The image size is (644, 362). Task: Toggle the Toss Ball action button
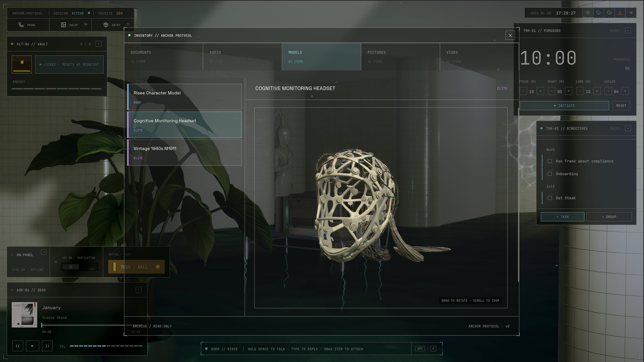(136, 267)
